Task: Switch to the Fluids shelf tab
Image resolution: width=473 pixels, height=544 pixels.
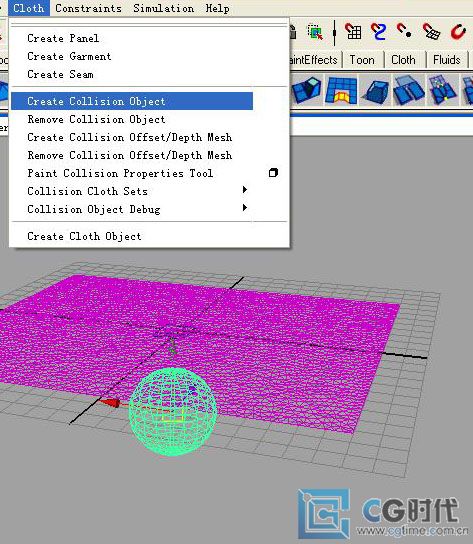Action: pos(447,60)
